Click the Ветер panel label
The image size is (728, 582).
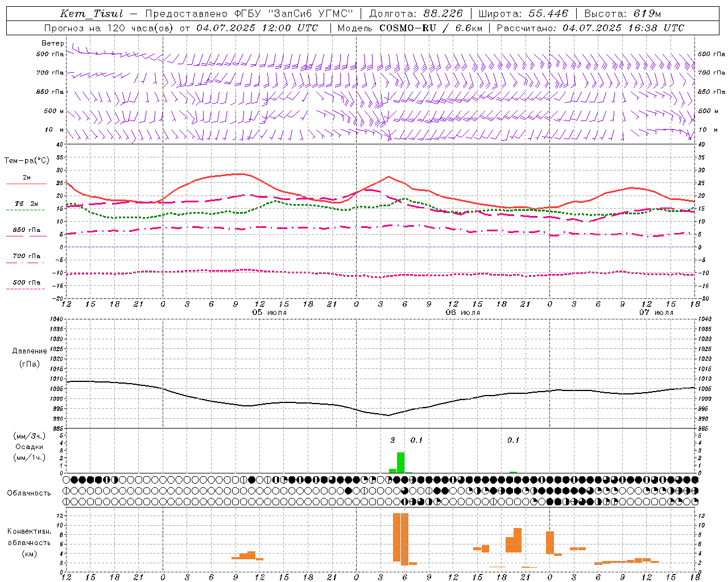pyautogui.click(x=52, y=43)
